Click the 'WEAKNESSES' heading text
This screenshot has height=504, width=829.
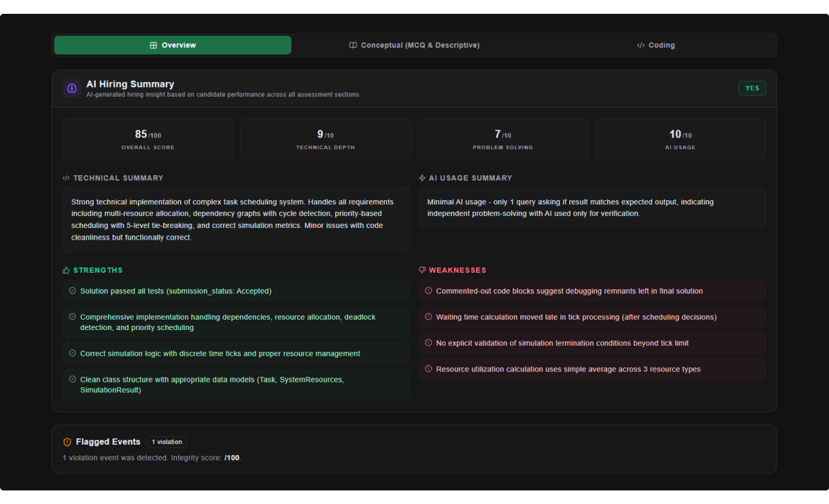(x=457, y=271)
